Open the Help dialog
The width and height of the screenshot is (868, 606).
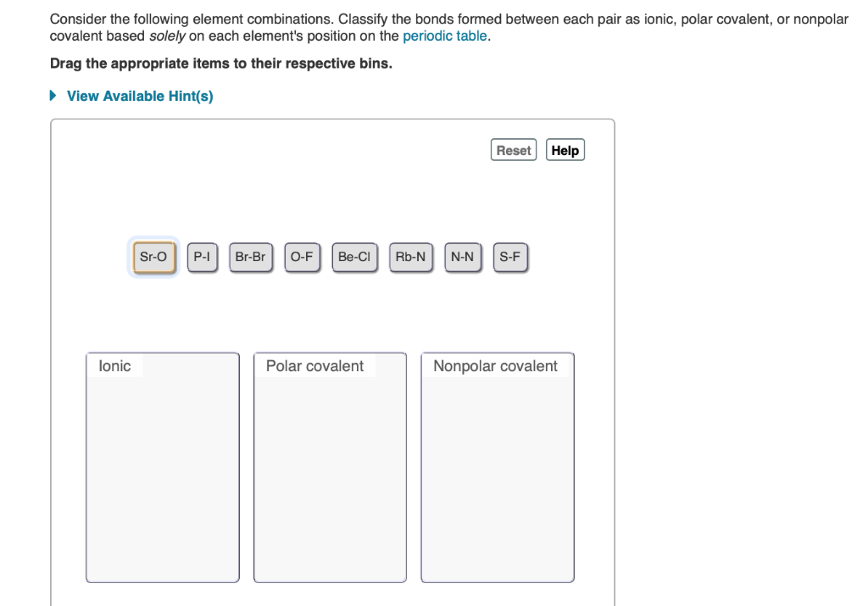565,149
